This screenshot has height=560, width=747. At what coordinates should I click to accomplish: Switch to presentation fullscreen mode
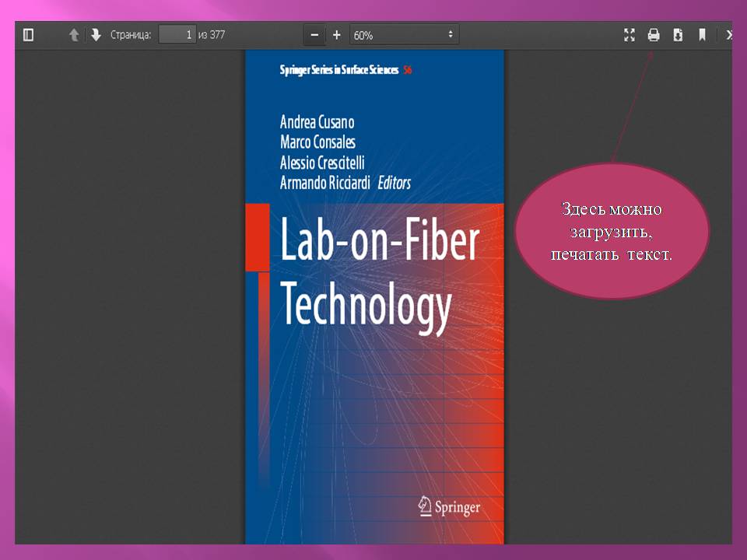tap(630, 35)
